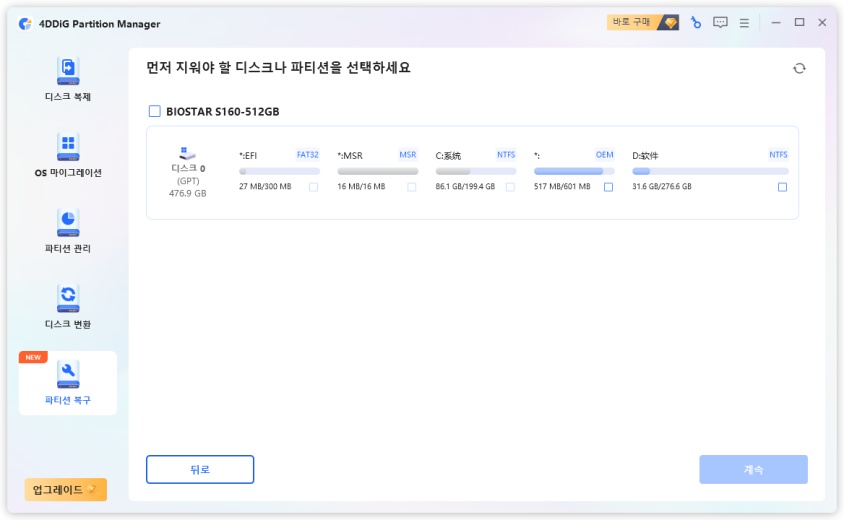The height and width of the screenshot is (520, 844).
Task: Click the 517 MB/601 MB size text
Action: pos(562,187)
